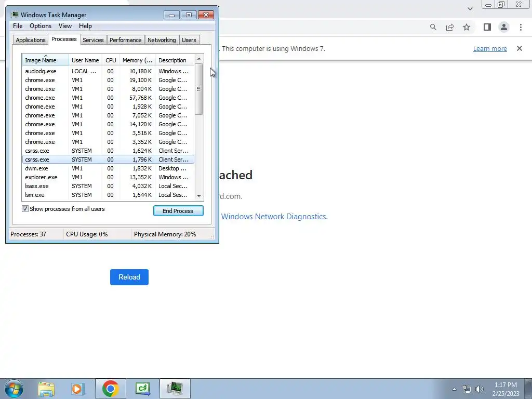Click the Show Desktop strip on taskbar
Viewport: 532px width, 399px height.
(x=528, y=389)
